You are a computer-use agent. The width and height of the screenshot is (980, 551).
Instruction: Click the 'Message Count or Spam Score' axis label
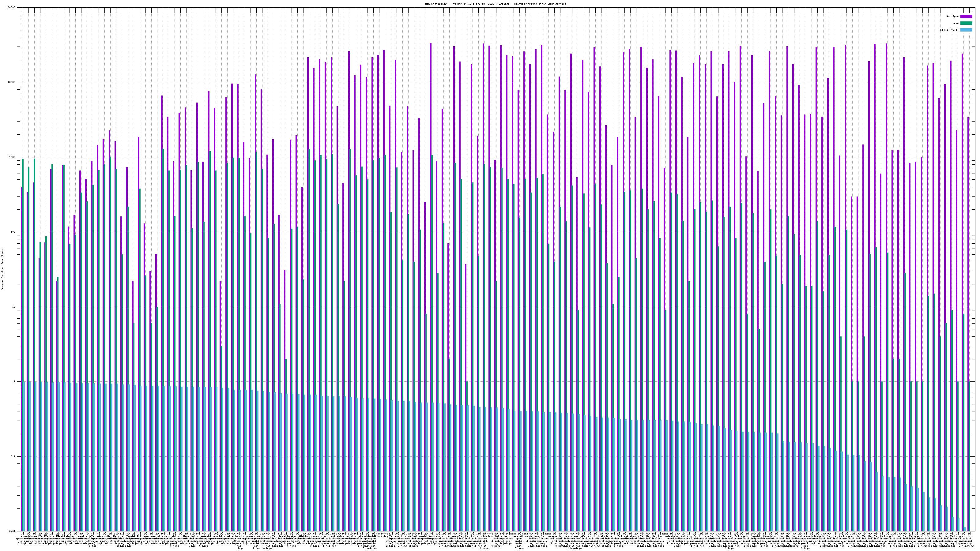[2, 270]
